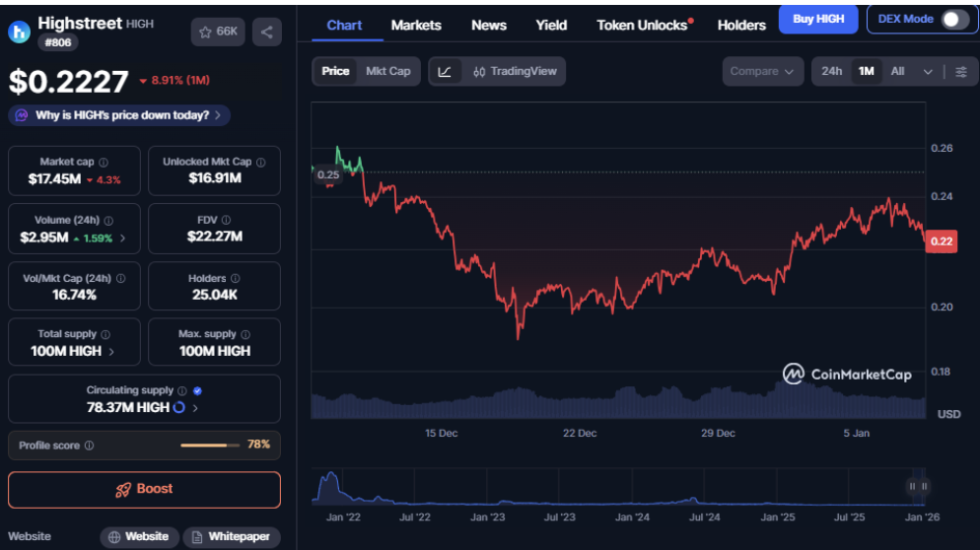Add Highstreet to watchlist via star icon
The image size is (980, 550).
click(218, 33)
